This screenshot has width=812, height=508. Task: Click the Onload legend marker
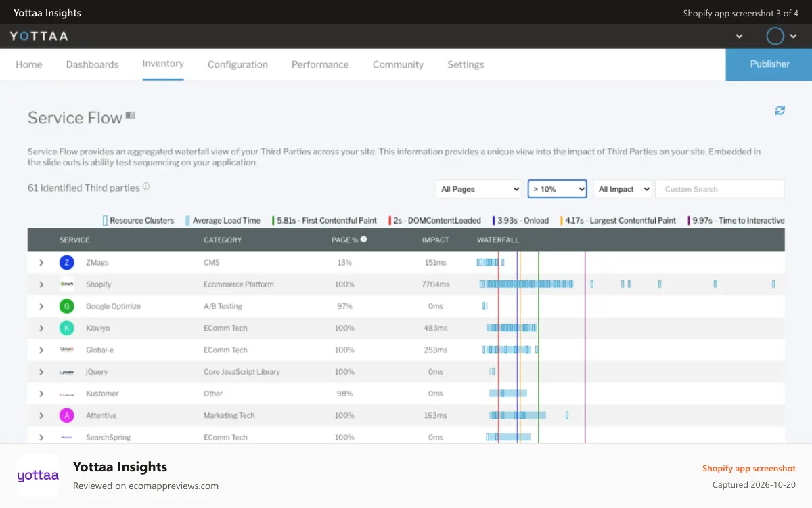[x=493, y=220]
